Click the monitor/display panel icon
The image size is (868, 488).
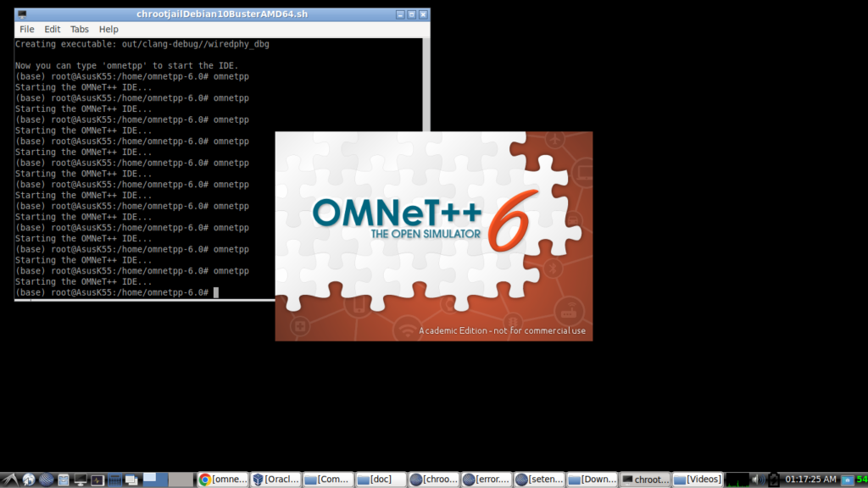pos(80,479)
